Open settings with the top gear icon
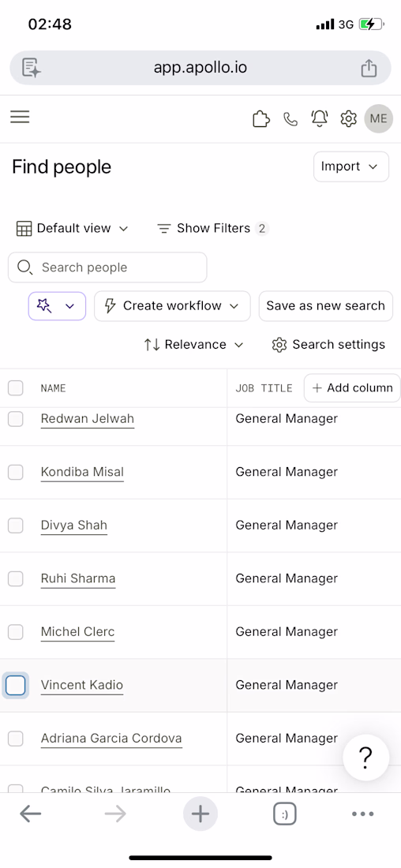This screenshot has height=868, width=401. coord(348,118)
